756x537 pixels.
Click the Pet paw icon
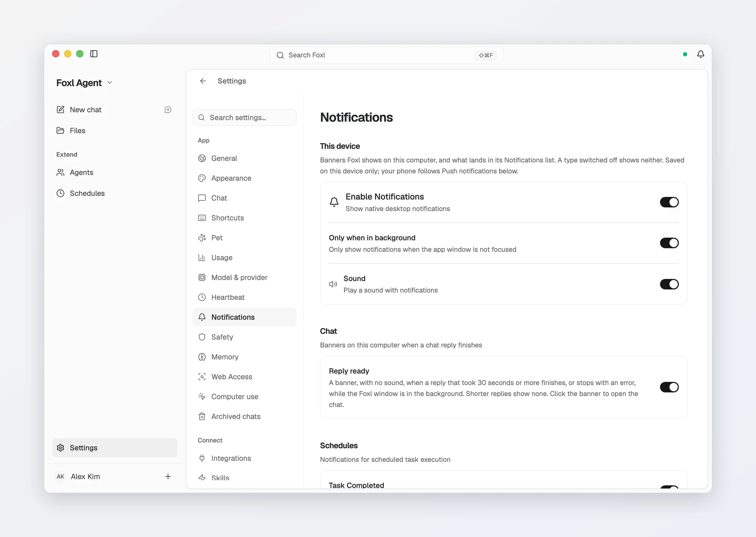click(x=202, y=238)
